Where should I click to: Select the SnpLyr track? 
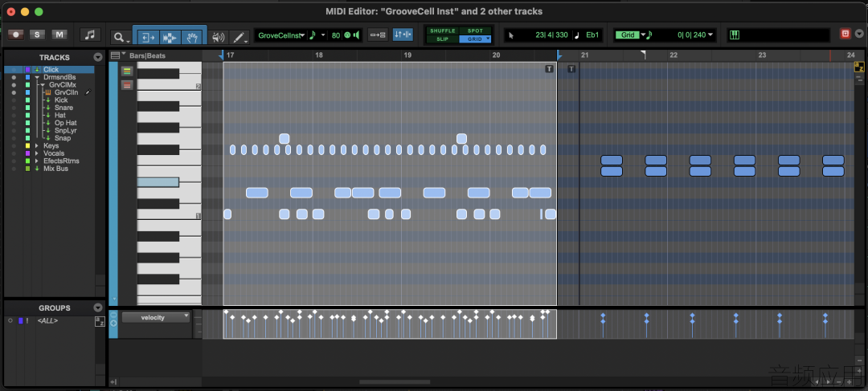click(65, 131)
